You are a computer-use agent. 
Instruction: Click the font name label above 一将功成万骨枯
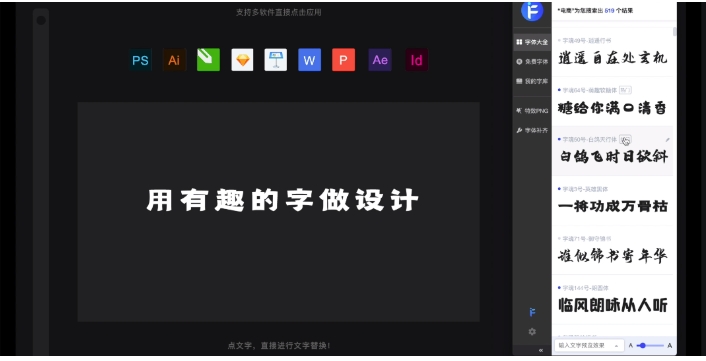point(585,189)
